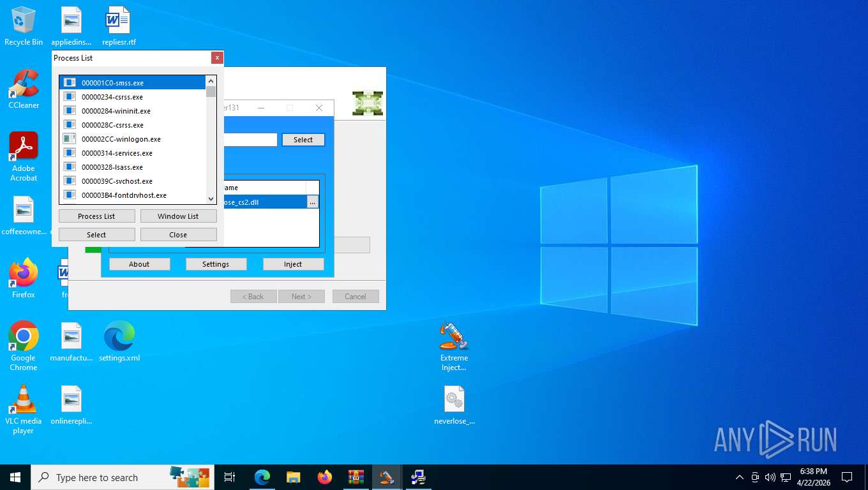868x490 pixels.
Task: Open the onlinerepli image file on the desktop
Action: click(71, 406)
